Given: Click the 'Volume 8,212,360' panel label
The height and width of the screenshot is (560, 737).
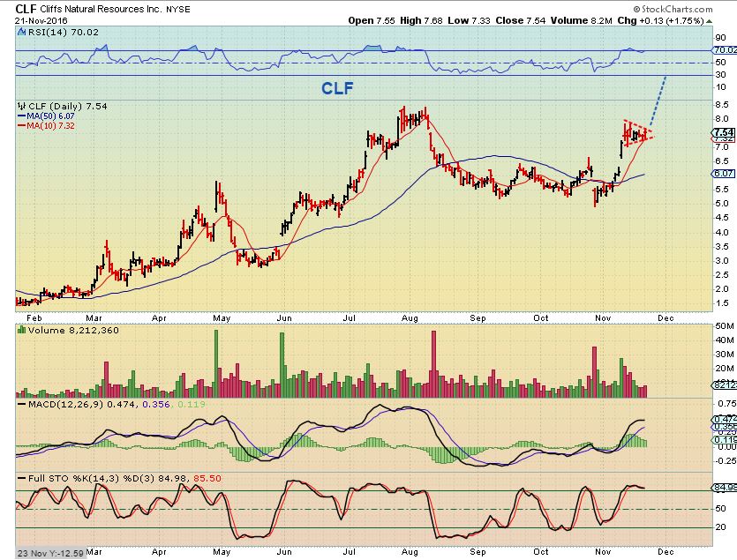Looking at the screenshot, I should click(x=73, y=331).
